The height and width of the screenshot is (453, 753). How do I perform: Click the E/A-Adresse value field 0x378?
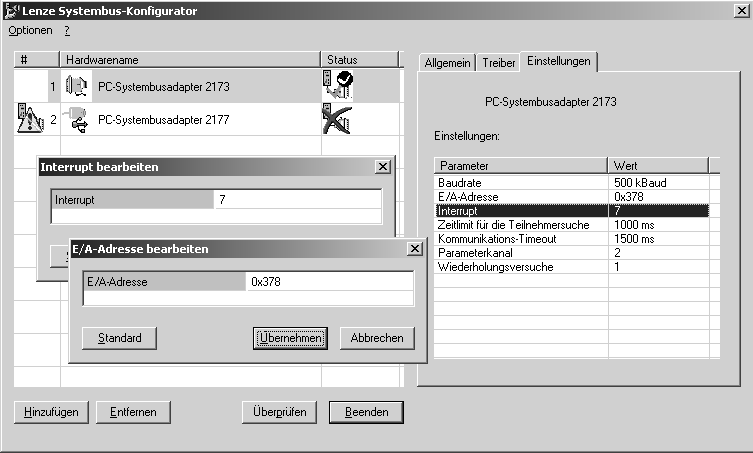pos(328,282)
